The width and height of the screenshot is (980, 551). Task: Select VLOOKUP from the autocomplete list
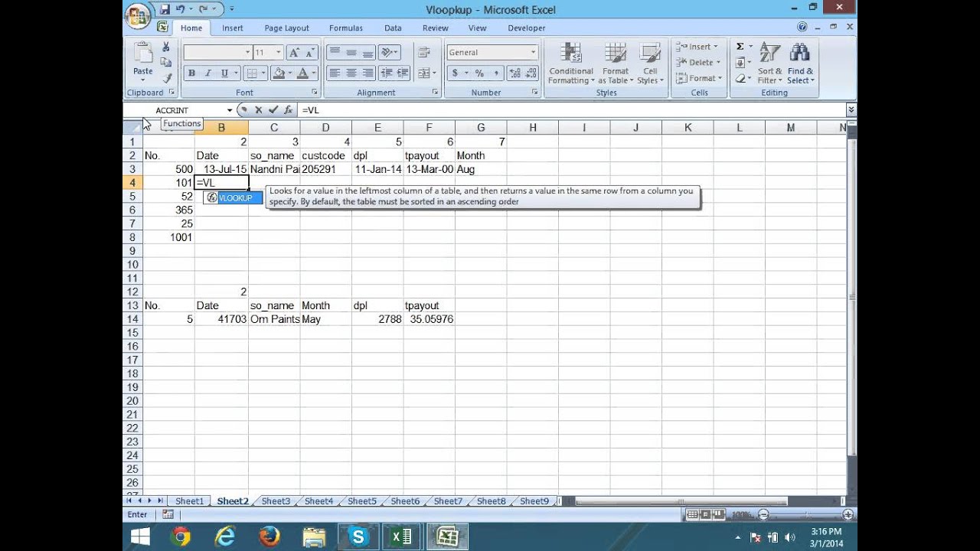coord(233,198)
